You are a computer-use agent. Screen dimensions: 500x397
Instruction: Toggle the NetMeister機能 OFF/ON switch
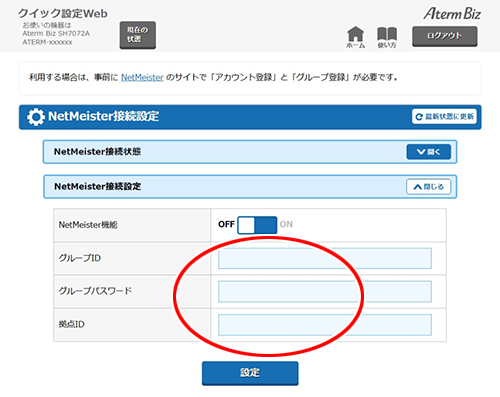click(x=257, y=225)
